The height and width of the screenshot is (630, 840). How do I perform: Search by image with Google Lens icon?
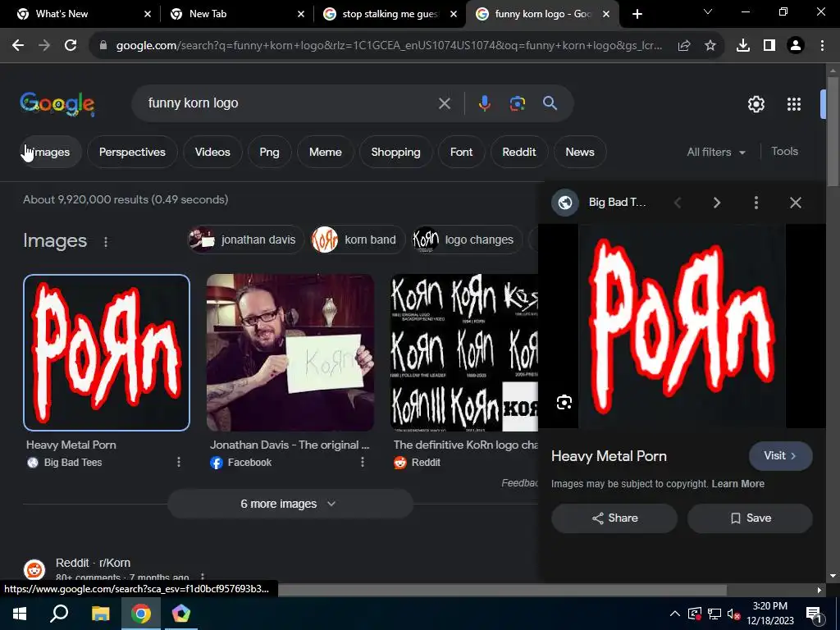(518, 103)
